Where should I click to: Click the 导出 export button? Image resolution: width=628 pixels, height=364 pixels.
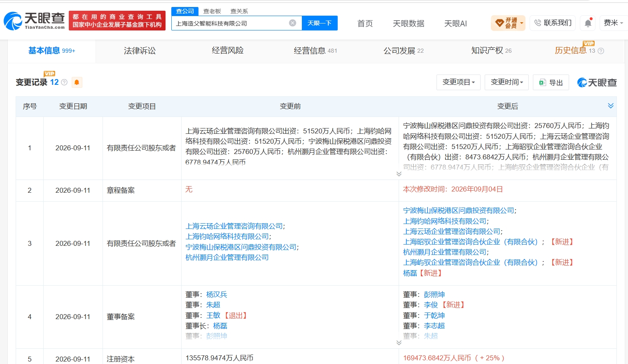click(551, 82)
